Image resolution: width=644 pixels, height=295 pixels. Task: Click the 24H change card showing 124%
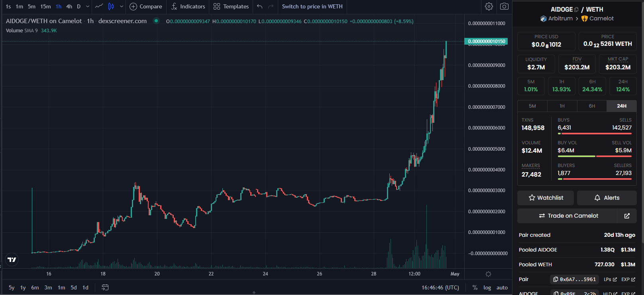[623, 86]
